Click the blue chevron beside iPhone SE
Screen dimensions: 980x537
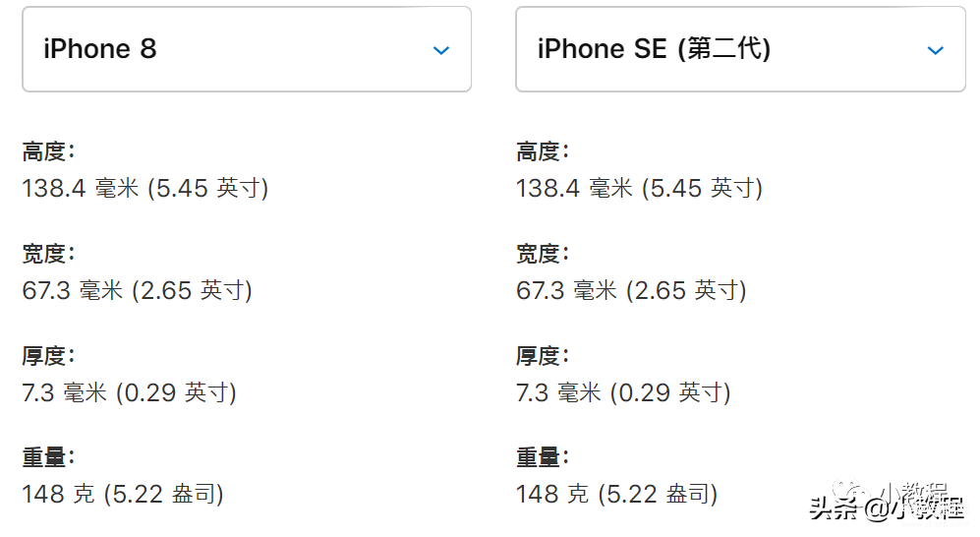click(935, 50)
